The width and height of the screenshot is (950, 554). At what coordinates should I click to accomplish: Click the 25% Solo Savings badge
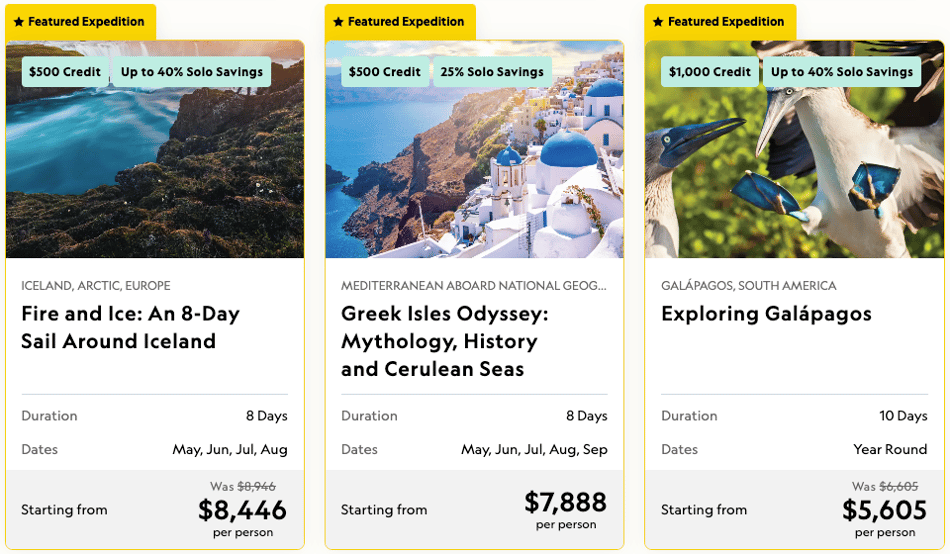pos(492,72)
